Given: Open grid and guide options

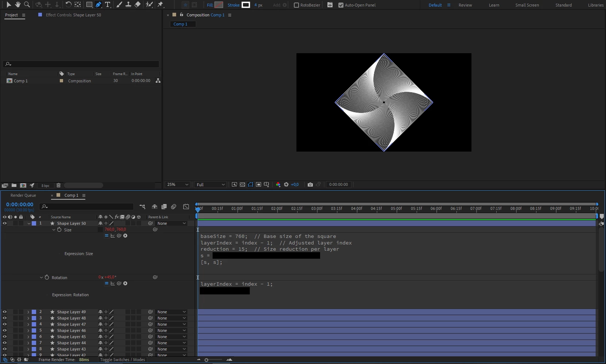Looking at the screenshot, I should (x=267, y=184).
